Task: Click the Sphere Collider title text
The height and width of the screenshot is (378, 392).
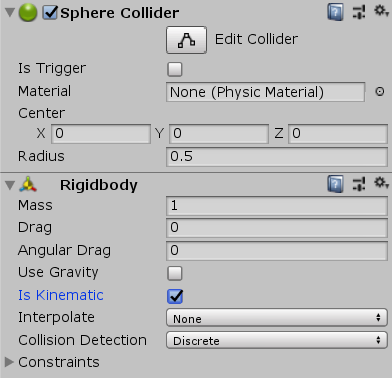Action: (x=119, y=13)
